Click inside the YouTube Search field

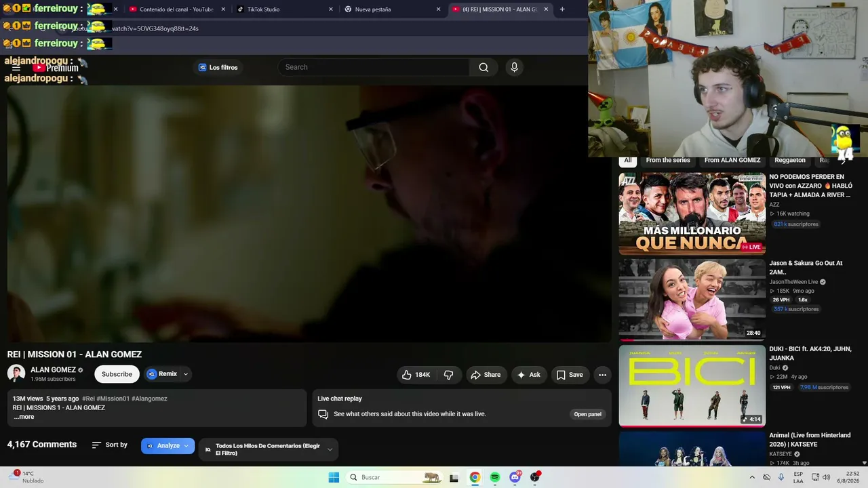click(374, 67)
